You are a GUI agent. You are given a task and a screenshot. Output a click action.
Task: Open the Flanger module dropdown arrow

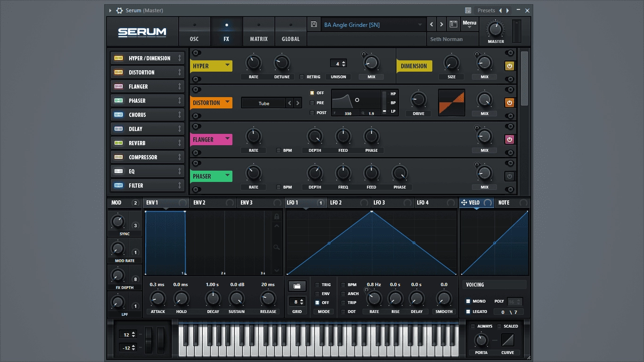[227, 139]
